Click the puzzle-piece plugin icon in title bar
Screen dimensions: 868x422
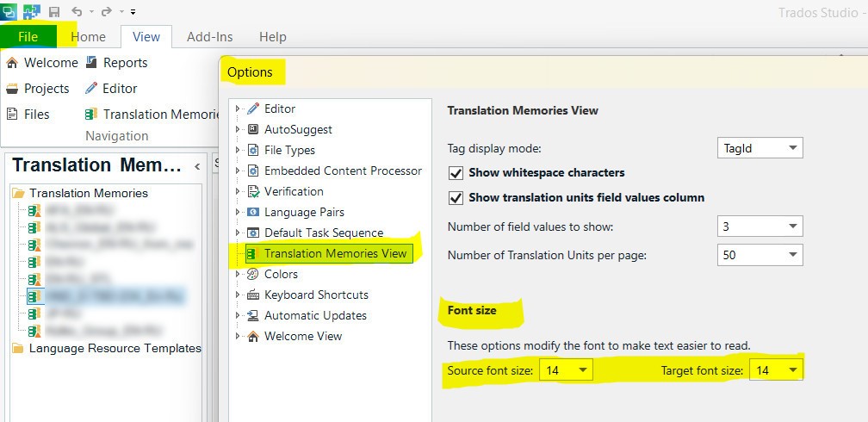click(31, 11)
